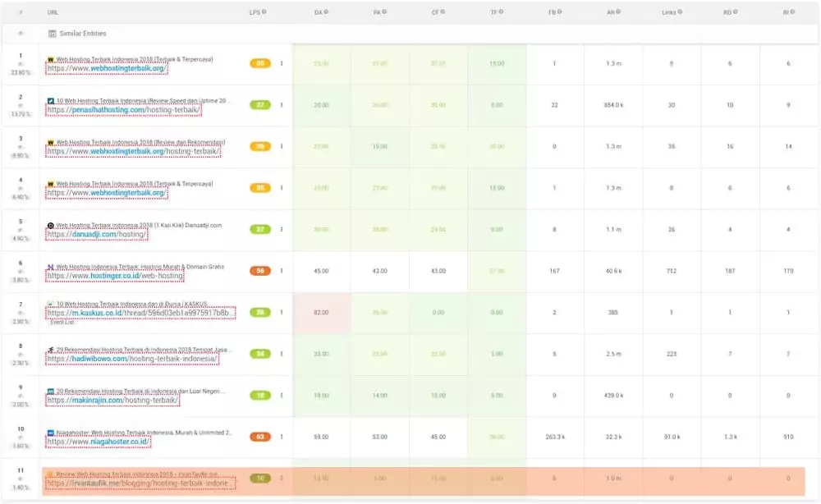This screenshot has width=821, height=504.
Task: Open makinrajin.com/hosting-terbaik/ URL link
Action: pyautogui.click(x=112, y=401)
